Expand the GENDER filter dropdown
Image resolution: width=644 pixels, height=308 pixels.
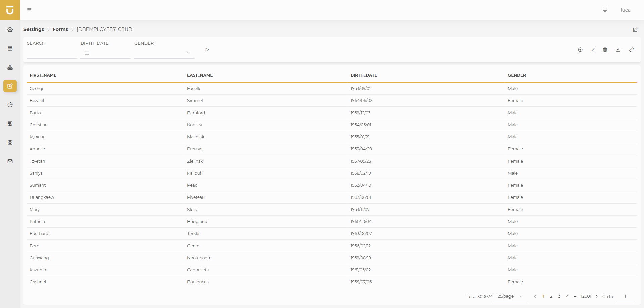coord(164,53)
